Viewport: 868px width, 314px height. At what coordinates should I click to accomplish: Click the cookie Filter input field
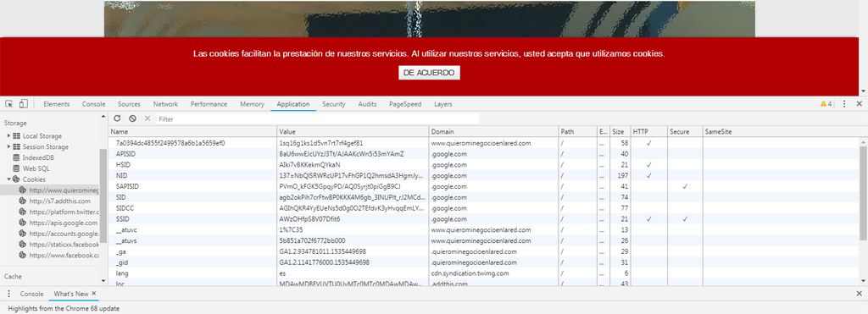(318, 118)
